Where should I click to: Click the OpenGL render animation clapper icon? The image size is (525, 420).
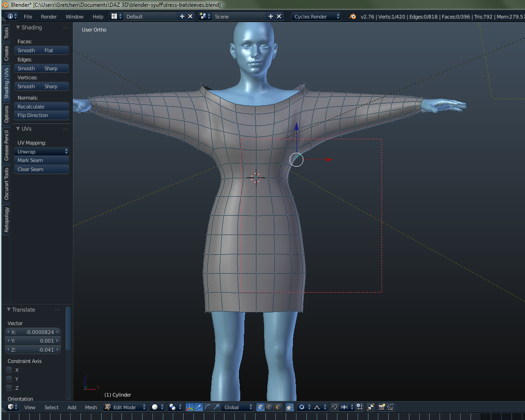pyautogui.click(x=390, y=407)
